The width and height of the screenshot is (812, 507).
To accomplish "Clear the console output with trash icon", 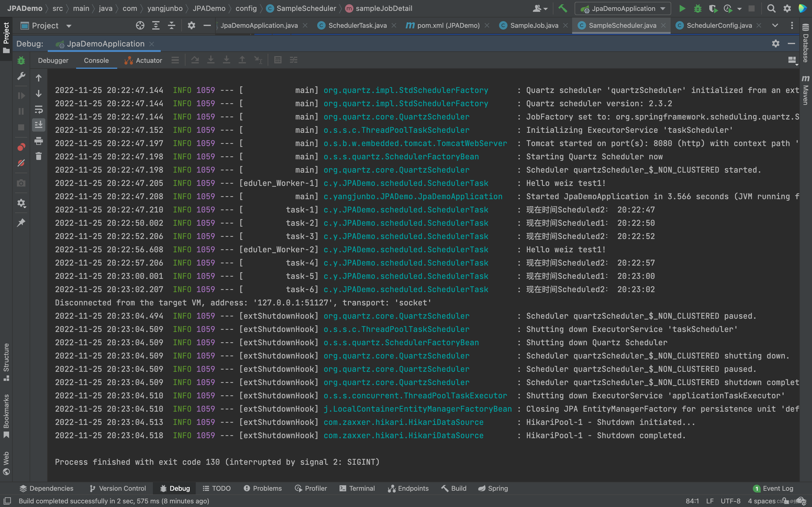I will tap(39, 156).
